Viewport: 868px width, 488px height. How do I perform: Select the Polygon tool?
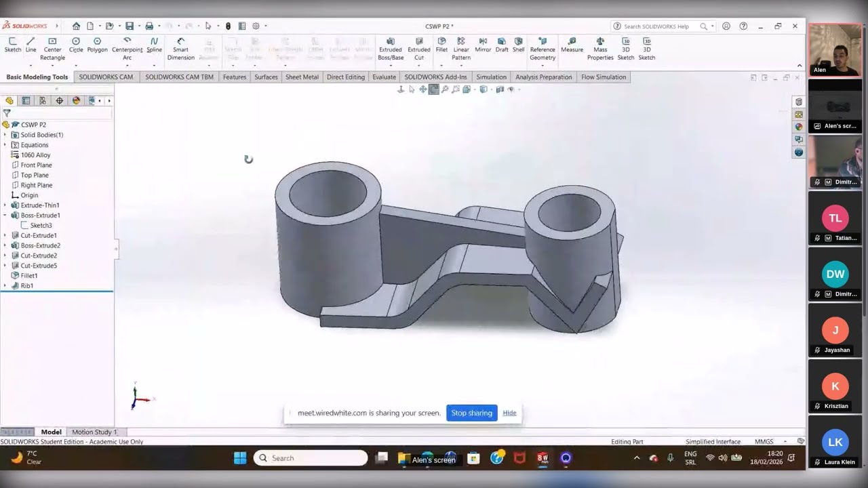[97, 45]
